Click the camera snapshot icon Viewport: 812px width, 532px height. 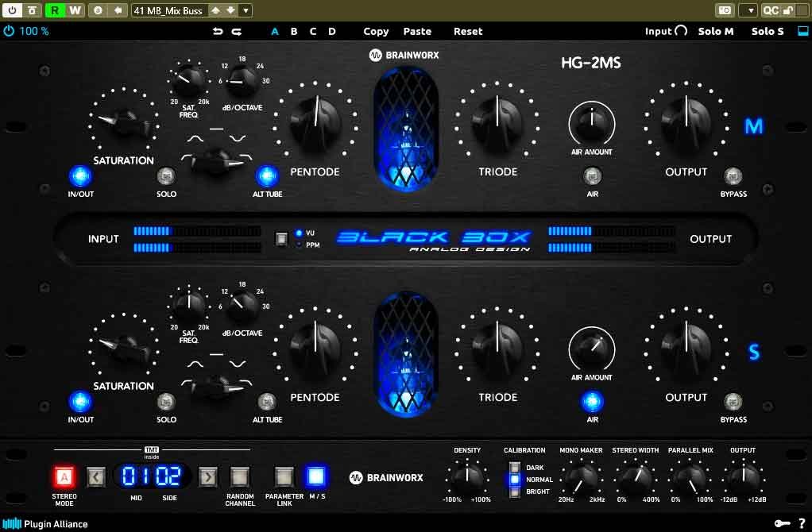tap(725, 10)
